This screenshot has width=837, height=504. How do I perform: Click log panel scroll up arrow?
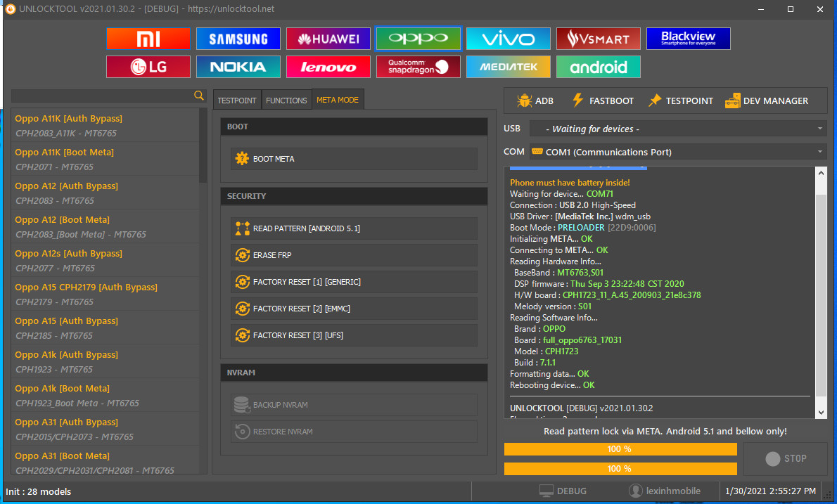click(x=821, y=173)
